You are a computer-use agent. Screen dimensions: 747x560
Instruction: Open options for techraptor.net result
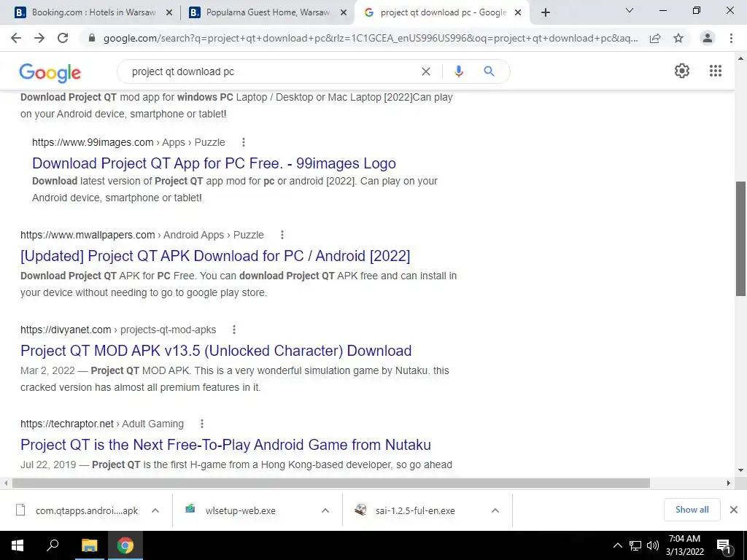(x=202, y=424)
